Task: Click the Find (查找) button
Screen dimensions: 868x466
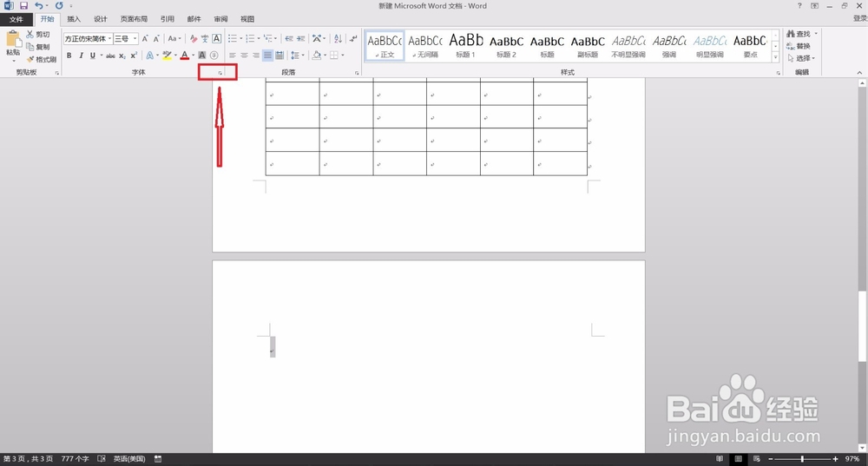Action: point(799,34)
